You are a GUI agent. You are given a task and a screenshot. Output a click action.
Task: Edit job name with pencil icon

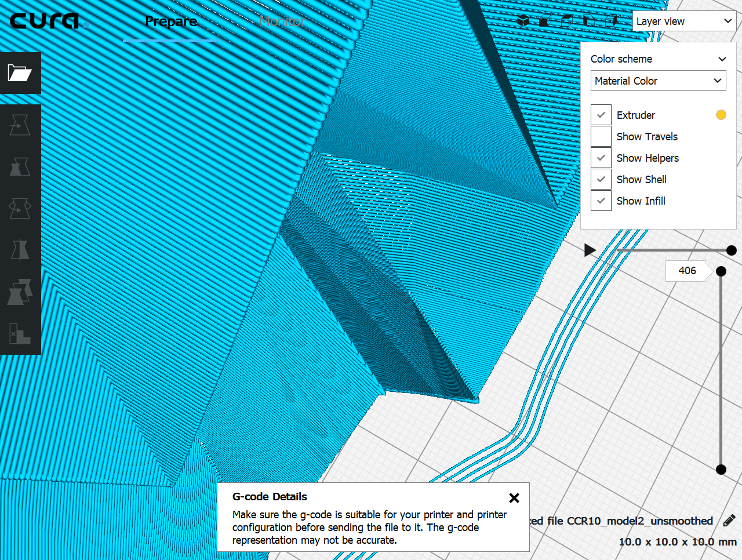[x=729, y=521]
